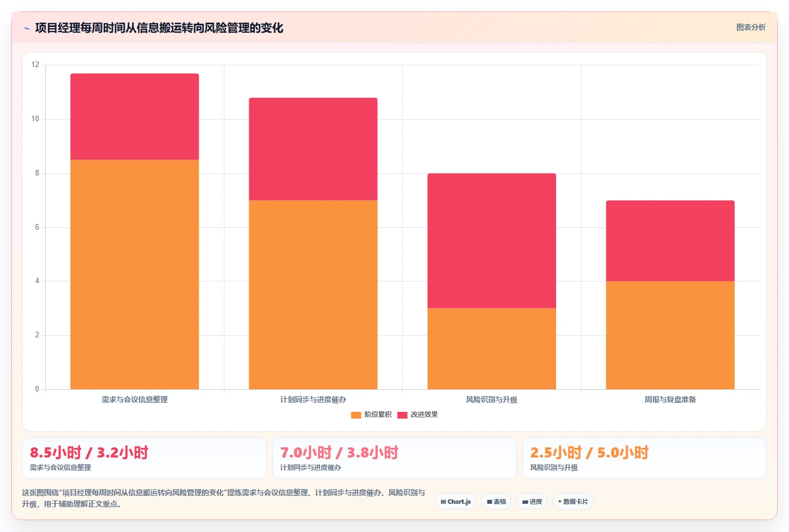Click the 2.5小时 / 5.0小时 data card
The height and width of the screenshot is (532, 789).
click(x=645, y=458)
